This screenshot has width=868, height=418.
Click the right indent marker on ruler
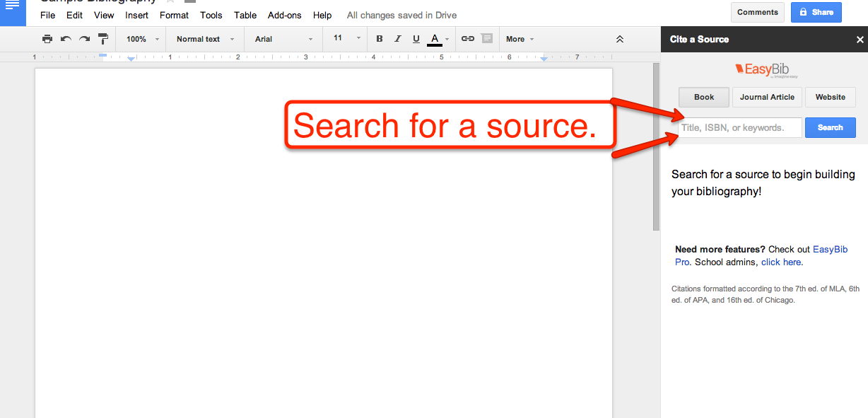click(544, 58)
